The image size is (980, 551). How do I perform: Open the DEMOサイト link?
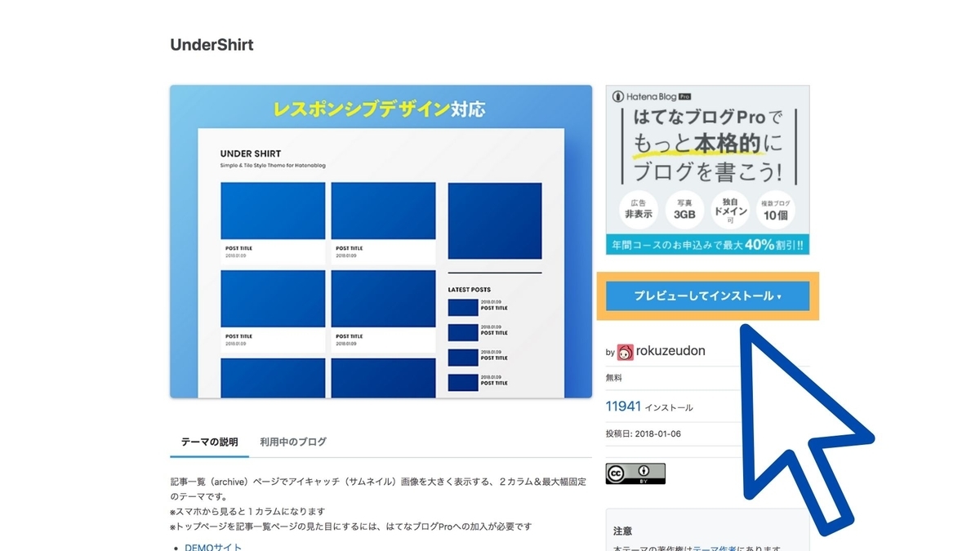click(212, 546)
